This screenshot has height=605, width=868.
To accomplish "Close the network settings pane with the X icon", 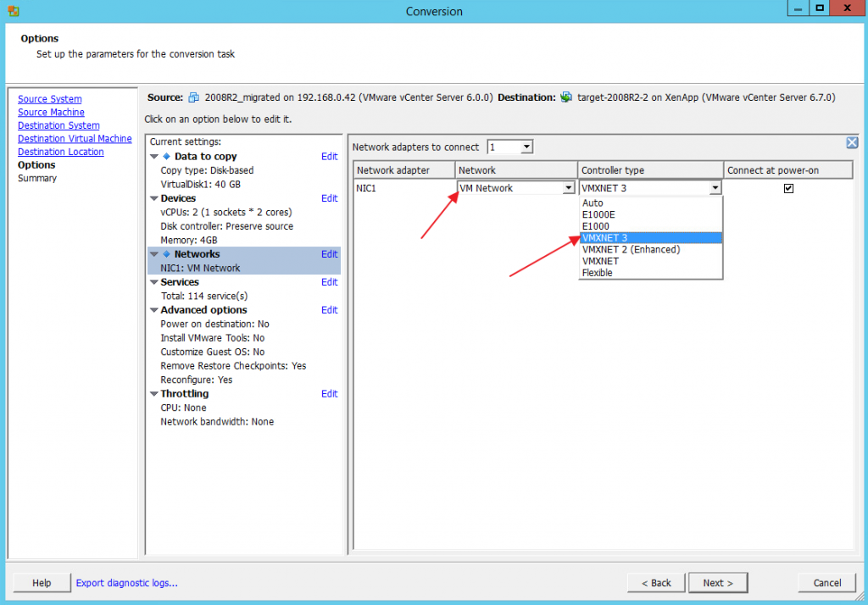I will [x=852, y=143].
